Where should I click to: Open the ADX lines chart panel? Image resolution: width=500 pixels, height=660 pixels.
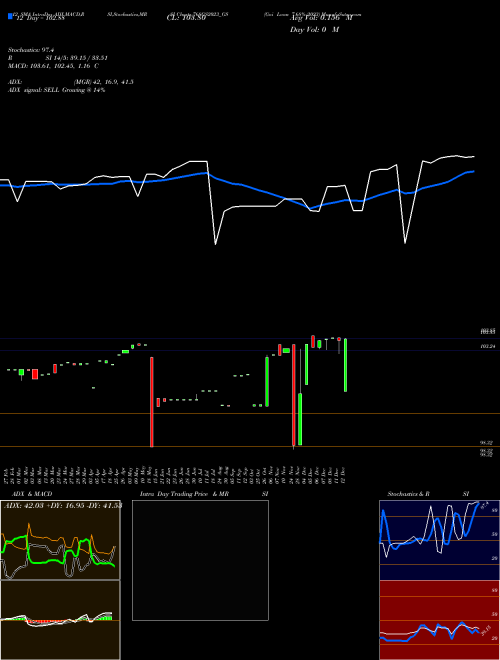60,540
